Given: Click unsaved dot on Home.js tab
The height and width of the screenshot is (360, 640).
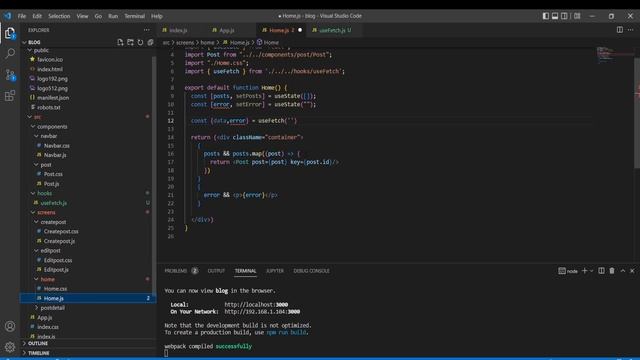Looking at the screenshot, I should [x=300, y=30].
